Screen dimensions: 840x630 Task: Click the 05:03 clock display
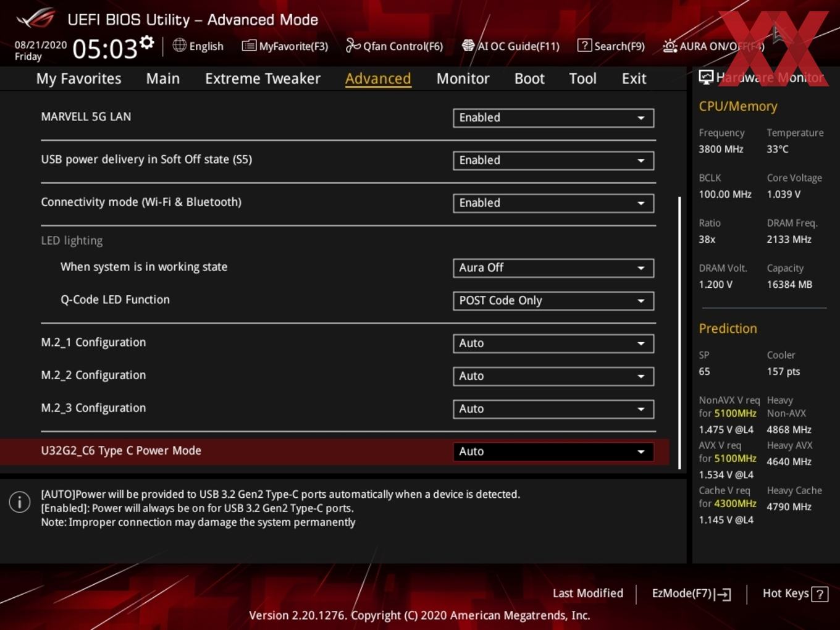tap(104, 48)
